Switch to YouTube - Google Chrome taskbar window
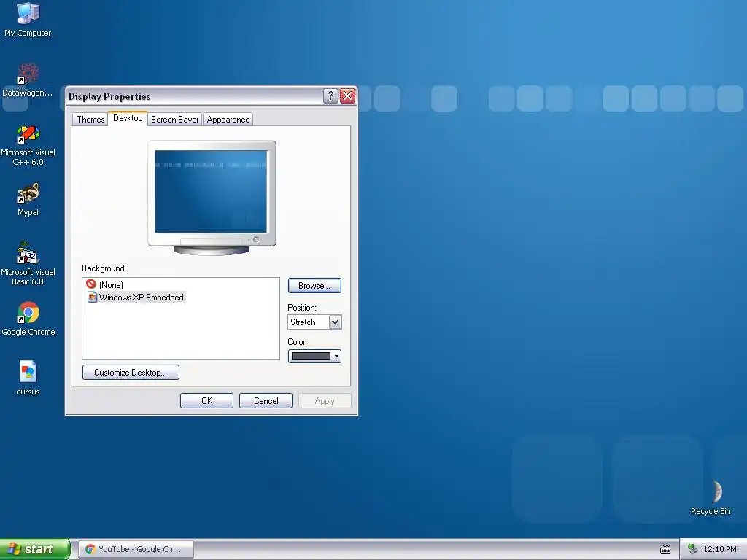 pyautogui.click(x=136, y=549)
